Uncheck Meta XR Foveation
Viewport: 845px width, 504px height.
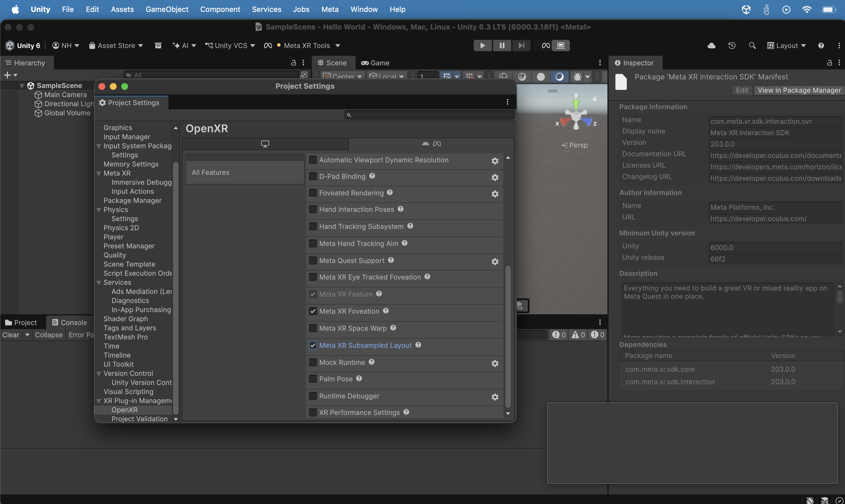(x=313, y=311)
